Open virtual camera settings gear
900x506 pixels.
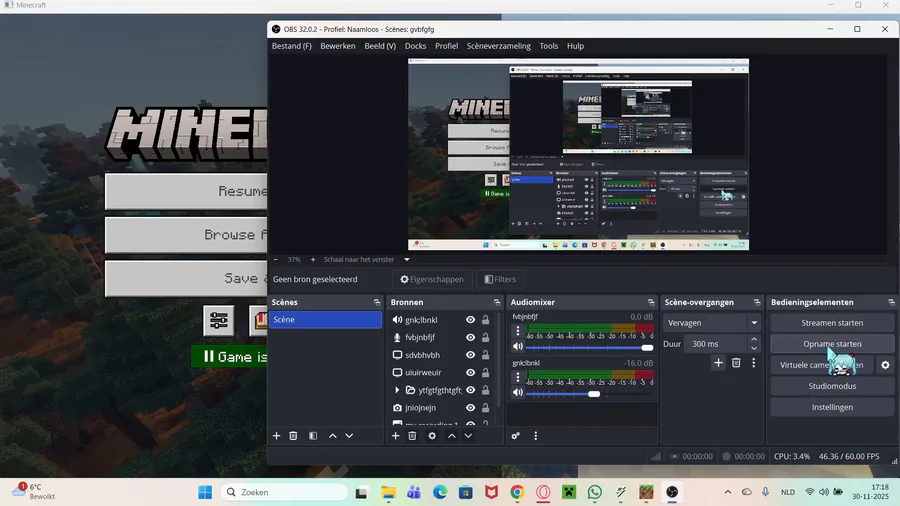885,365
